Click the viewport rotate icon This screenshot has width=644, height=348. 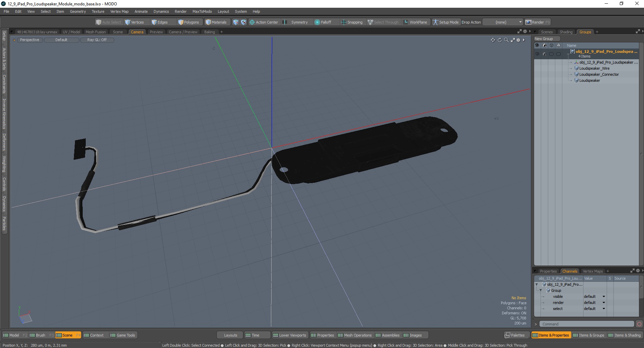pos(499,40)
